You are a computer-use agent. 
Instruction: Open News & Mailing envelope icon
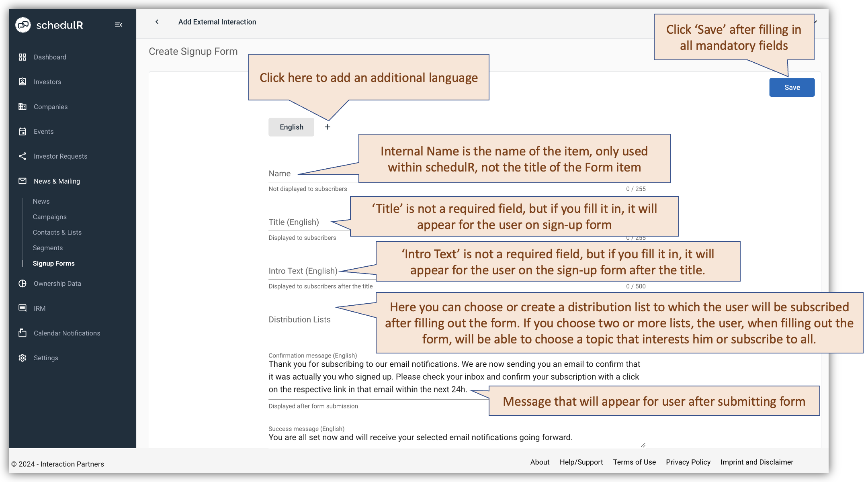click(x=23, y=181)
